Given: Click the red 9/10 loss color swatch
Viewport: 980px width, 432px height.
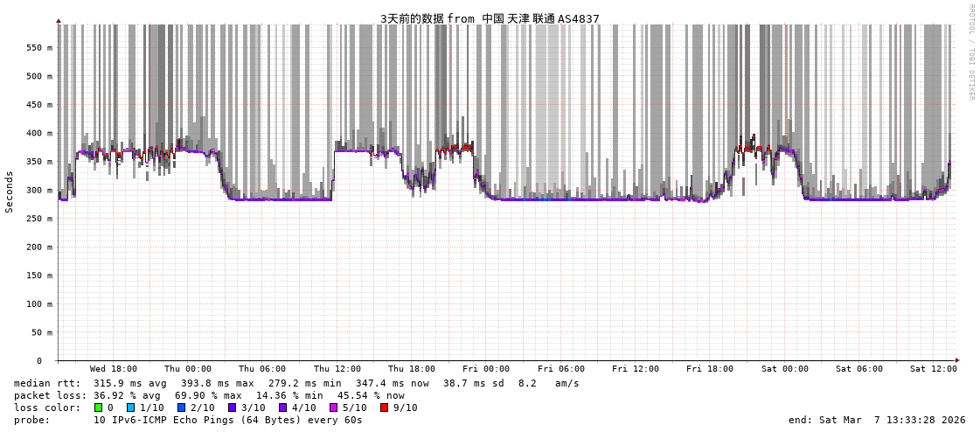Looking at the screenshot, I should (x=384, y=408).
